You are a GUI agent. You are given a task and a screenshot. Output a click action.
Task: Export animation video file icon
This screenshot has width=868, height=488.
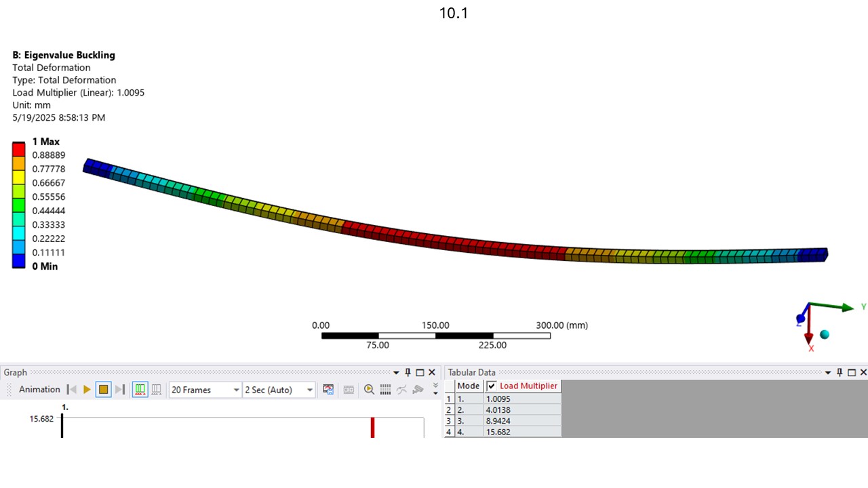pyautogui.click(x=328, y=390)
